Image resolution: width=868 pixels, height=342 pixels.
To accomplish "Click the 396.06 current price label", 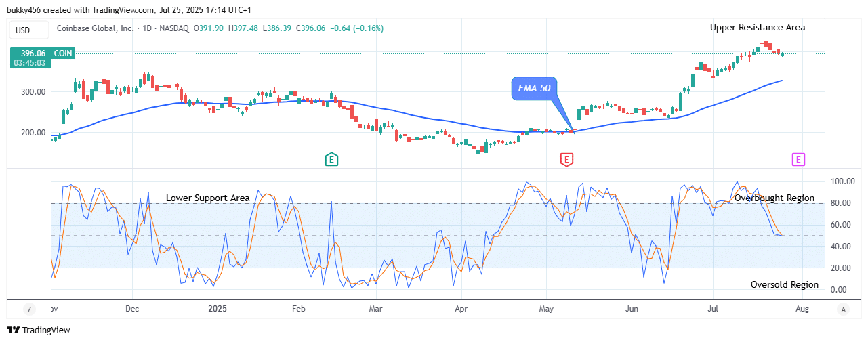I will coord(32,53).
